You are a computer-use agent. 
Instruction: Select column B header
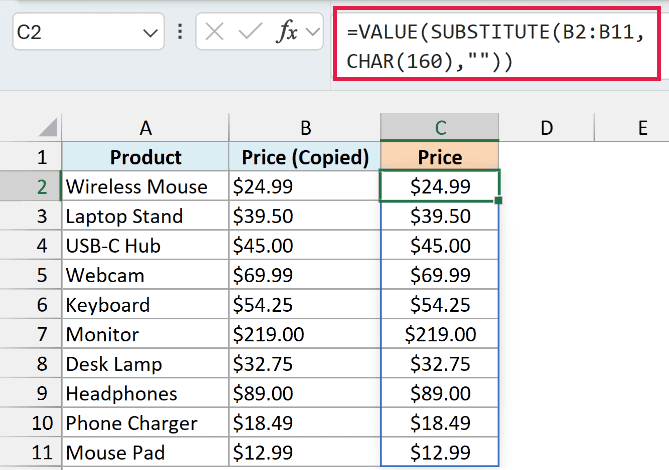tap(305, 128)
